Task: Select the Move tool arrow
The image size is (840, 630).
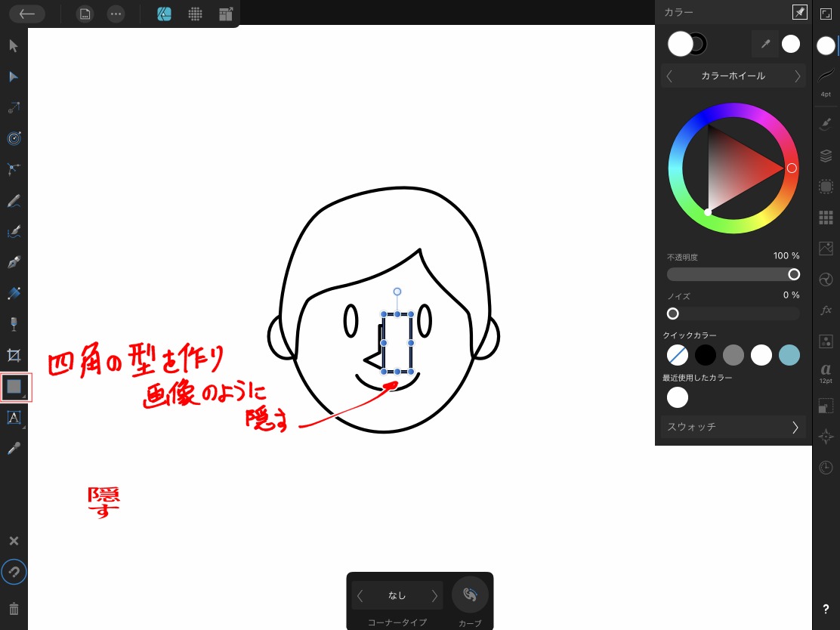Action: [x=14, y=46]
